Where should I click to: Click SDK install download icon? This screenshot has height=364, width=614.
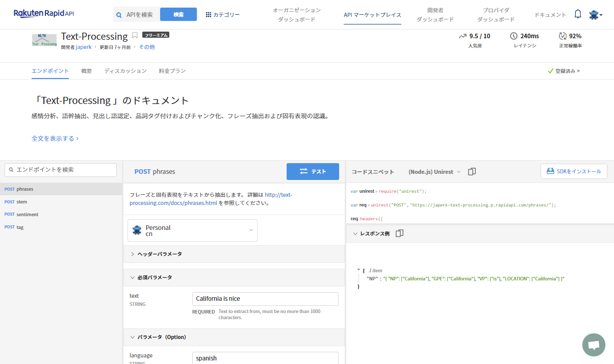[550, 171]
